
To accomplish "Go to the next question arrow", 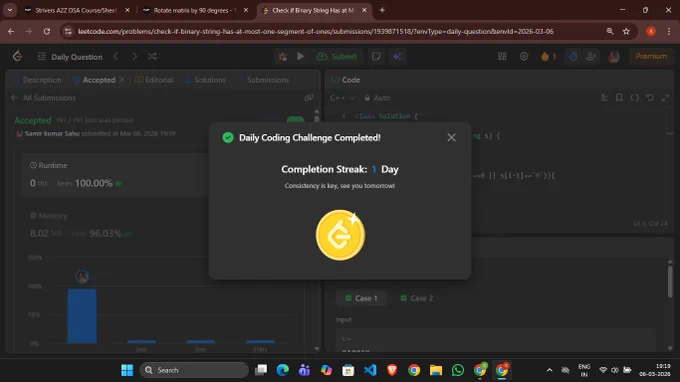I will (x=134, y=56).
